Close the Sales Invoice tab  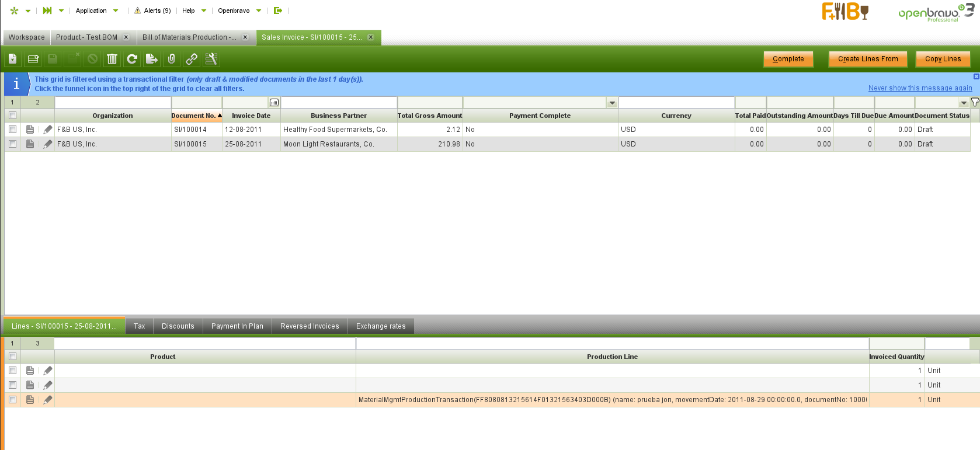370,37
